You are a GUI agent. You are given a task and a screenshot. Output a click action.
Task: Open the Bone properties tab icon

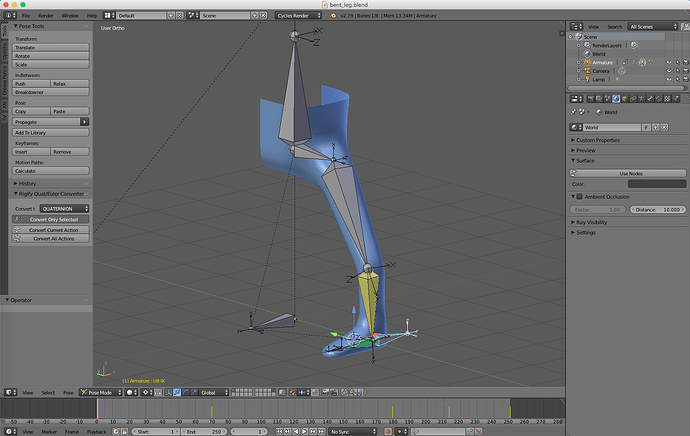click(x=650, y=99)
